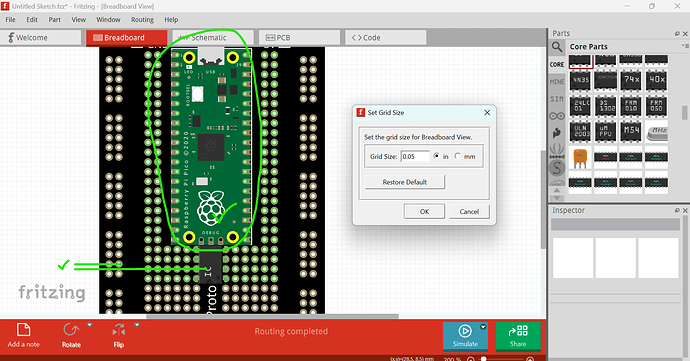Open the parts search magnifier

557,47
